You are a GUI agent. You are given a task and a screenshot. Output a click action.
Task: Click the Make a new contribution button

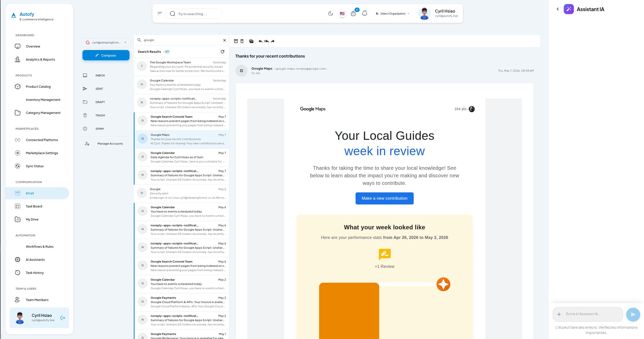[x=384, y=198]
